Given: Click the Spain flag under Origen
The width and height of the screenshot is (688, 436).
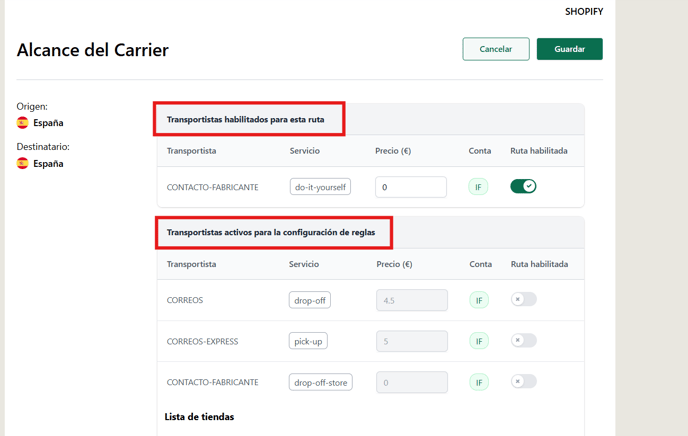Looking at the screenshot, I should 22,123.
